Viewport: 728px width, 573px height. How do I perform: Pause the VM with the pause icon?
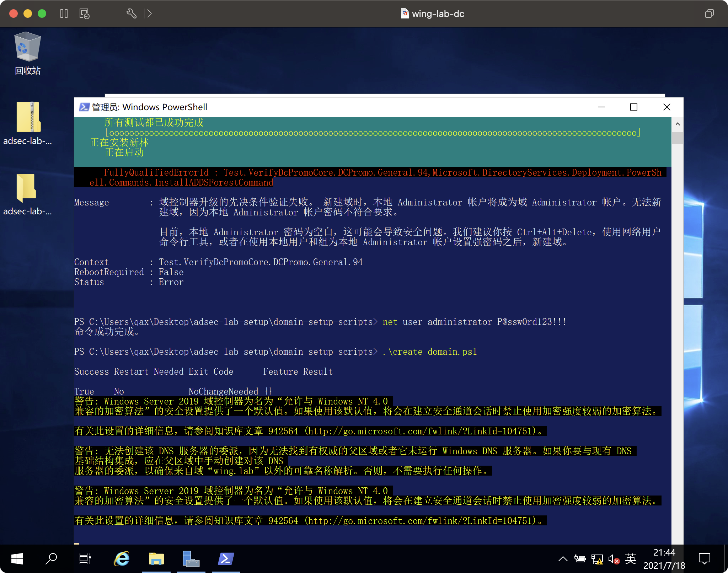point(64,14)
